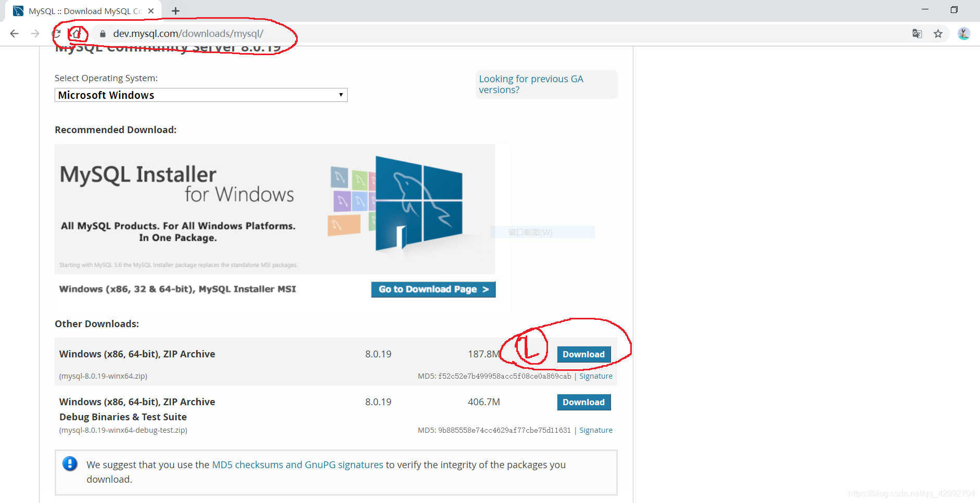This screenshot has width=980, height=503.
Task: Open the browser home page icon
Action: [x=77, y=34]
